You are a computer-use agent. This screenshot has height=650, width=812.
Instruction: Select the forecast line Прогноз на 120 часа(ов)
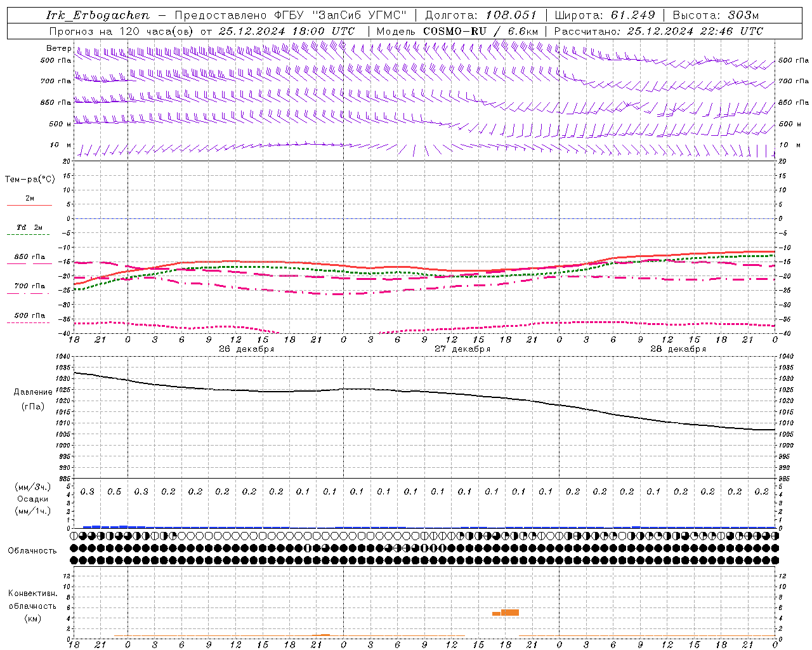(x=122, y=31)
